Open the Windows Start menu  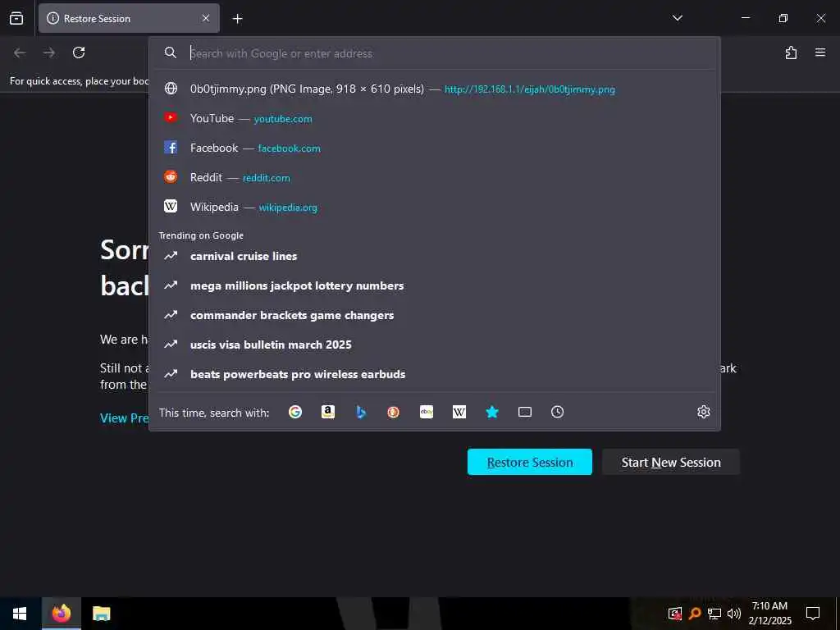click(20, 614)
